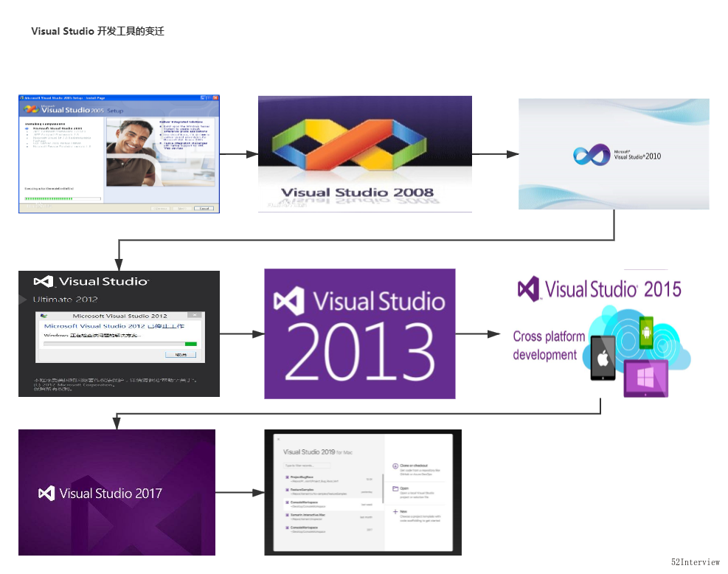Click the New option label in VS 2019

click(x=403, y=512)
